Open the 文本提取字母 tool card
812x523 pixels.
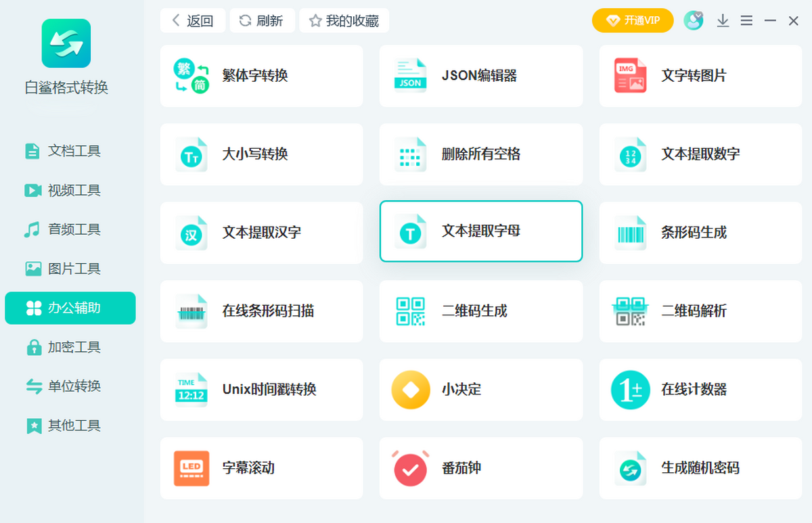click(x=480, y=231)
